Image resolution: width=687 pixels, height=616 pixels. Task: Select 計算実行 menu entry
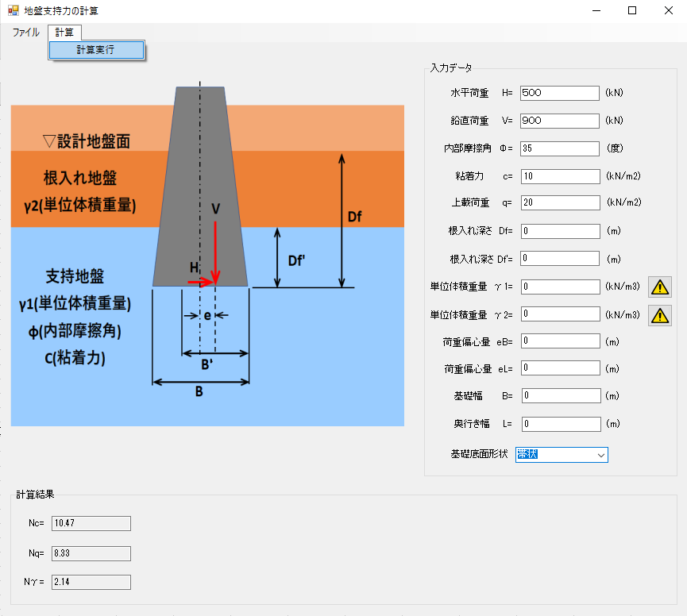[96, 50]
